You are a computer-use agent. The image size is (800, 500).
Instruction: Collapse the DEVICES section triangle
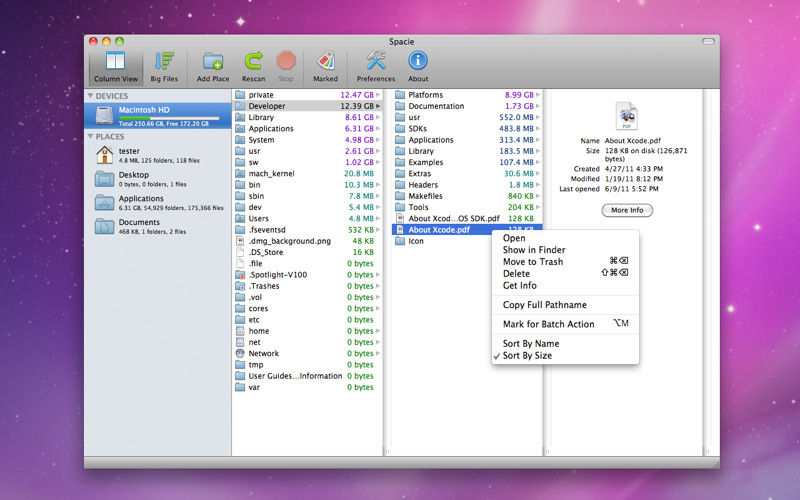[x=90, y=96]
